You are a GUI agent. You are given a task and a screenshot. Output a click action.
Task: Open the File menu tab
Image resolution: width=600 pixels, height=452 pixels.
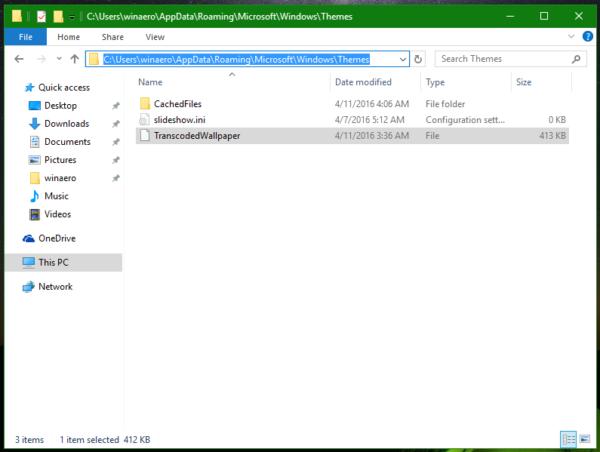click(25, 37)
